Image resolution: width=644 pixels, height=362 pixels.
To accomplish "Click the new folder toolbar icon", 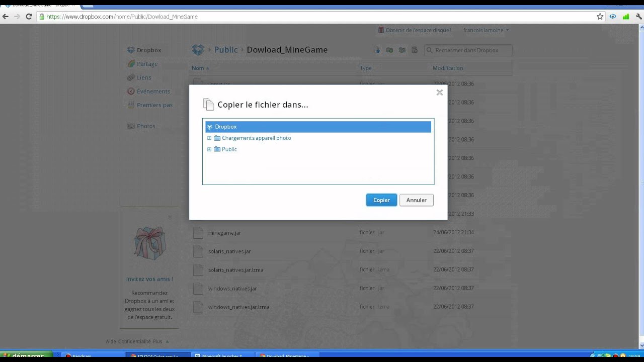I will coord(389,50).
